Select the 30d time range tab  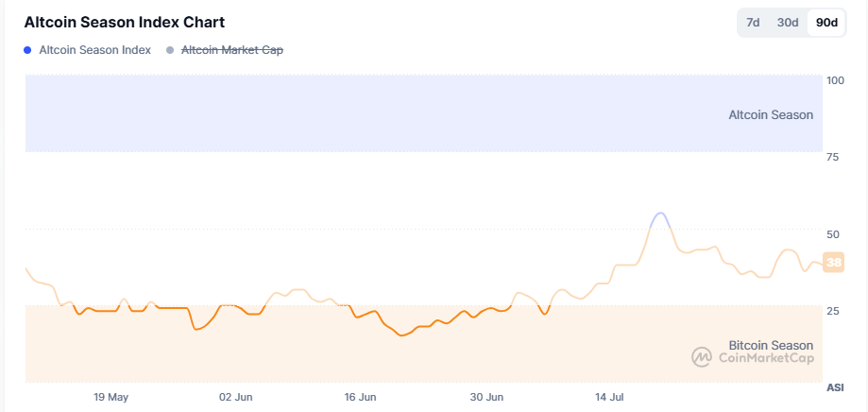click(788, 23)
